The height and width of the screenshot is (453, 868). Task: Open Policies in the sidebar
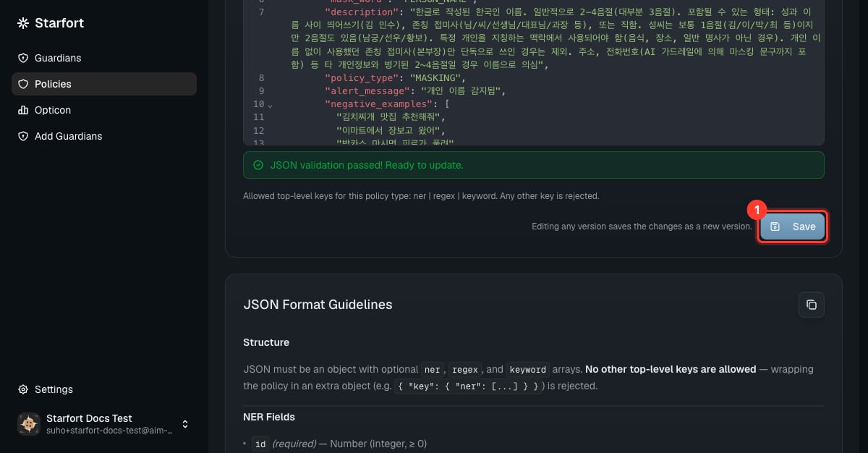coord(104,84)
